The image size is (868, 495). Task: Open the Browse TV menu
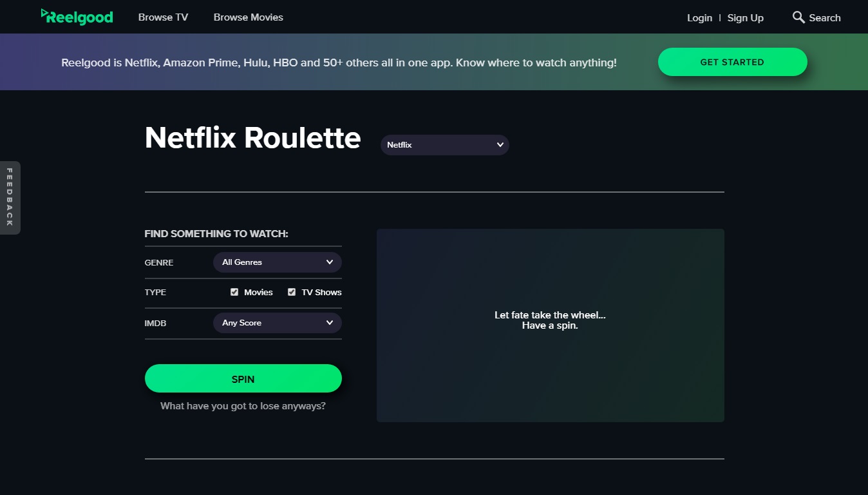click(x=163, y=17)
